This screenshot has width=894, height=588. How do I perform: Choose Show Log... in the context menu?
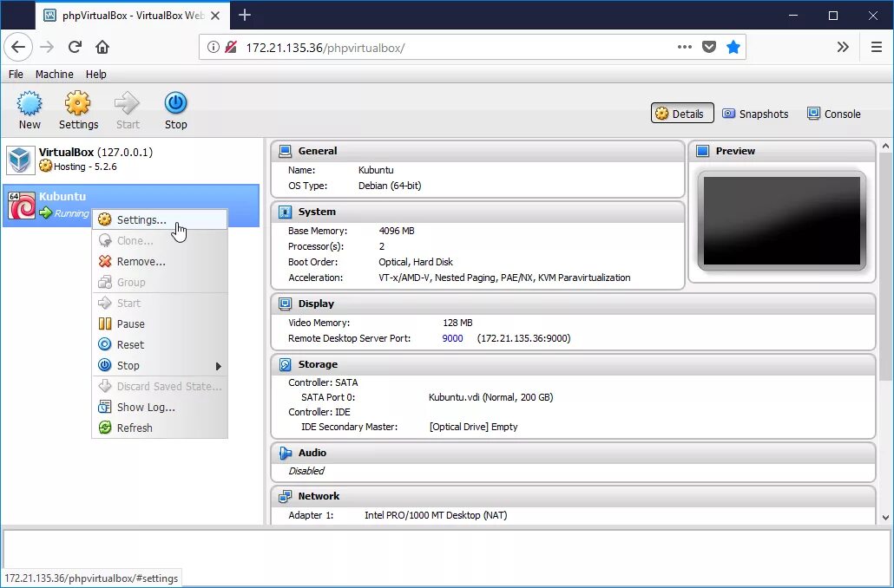[160, 408]
